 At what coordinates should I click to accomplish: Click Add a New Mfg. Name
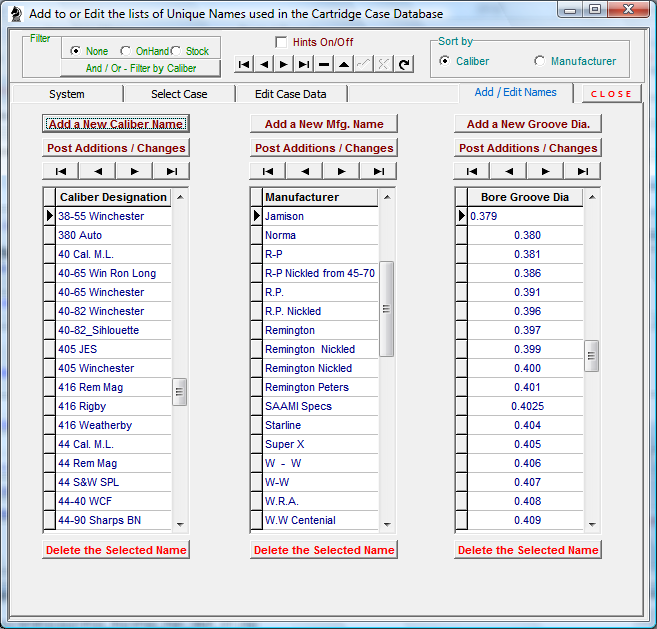coord(324,124)
